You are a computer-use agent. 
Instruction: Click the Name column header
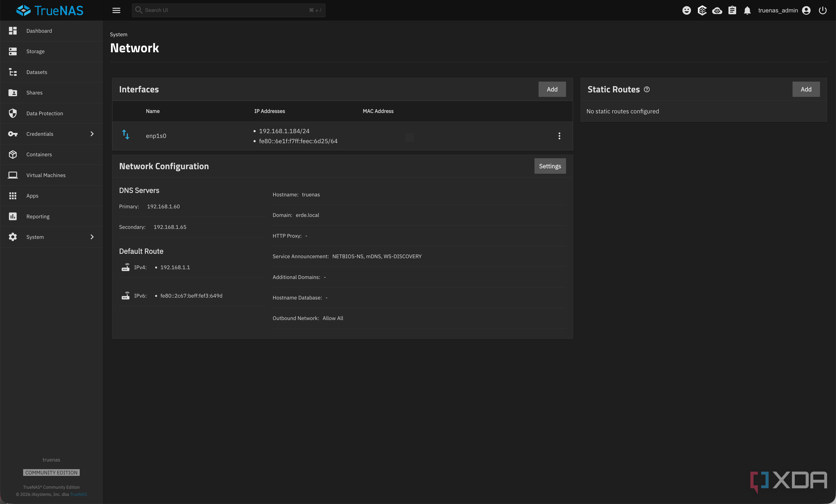click(153, 111)
